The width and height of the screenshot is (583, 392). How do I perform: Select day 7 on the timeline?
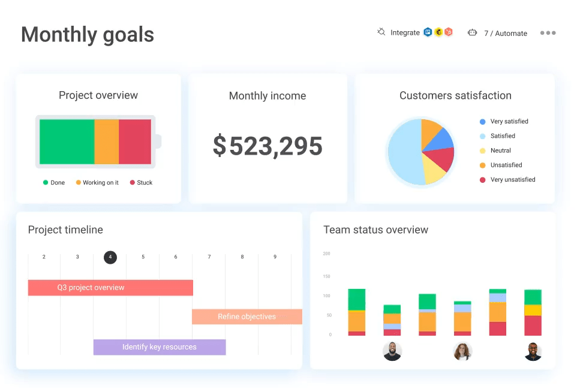(209, 257)
